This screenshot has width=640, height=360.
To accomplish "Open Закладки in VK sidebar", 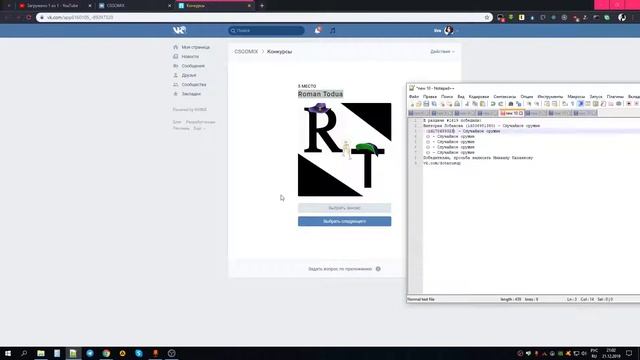I will point(187,94).
